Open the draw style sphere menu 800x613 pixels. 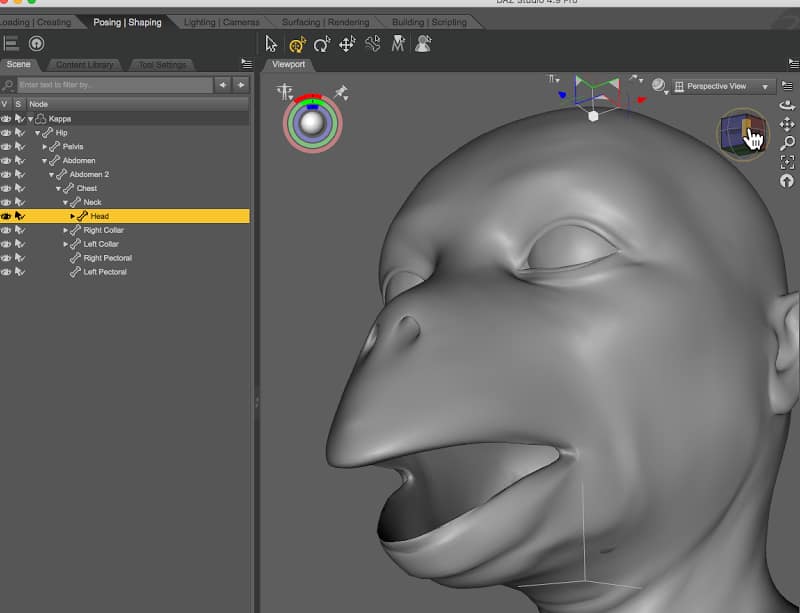(x=660, y=86)
